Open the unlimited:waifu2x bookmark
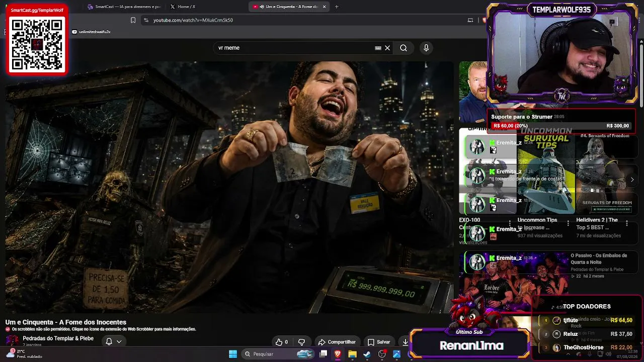The image size is (644, 362). (91, 32)
